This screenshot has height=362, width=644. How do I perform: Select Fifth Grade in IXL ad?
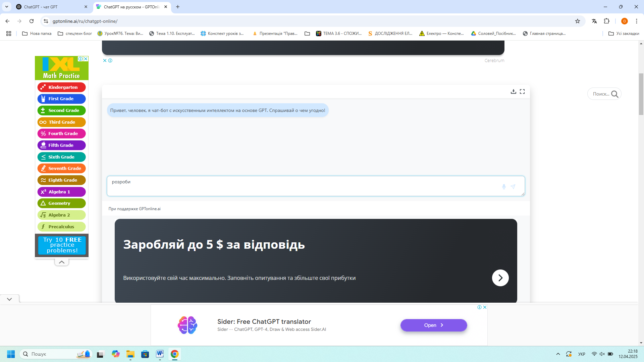pyautogui.click(x=62, y=145)
